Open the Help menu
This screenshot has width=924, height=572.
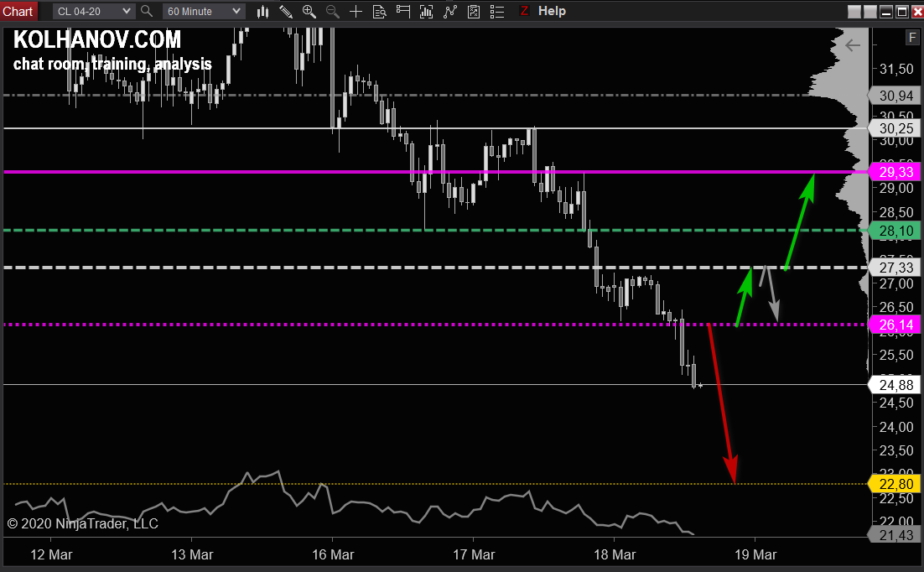[552, 11]
